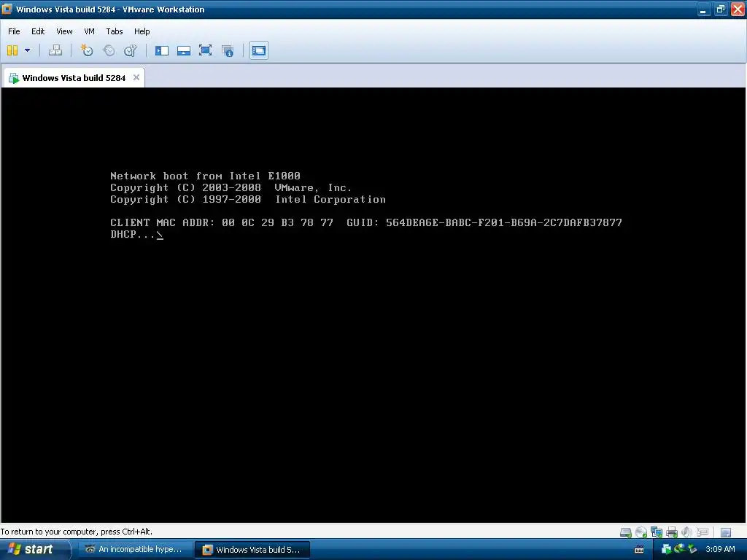Open the Edit menu

38,31
